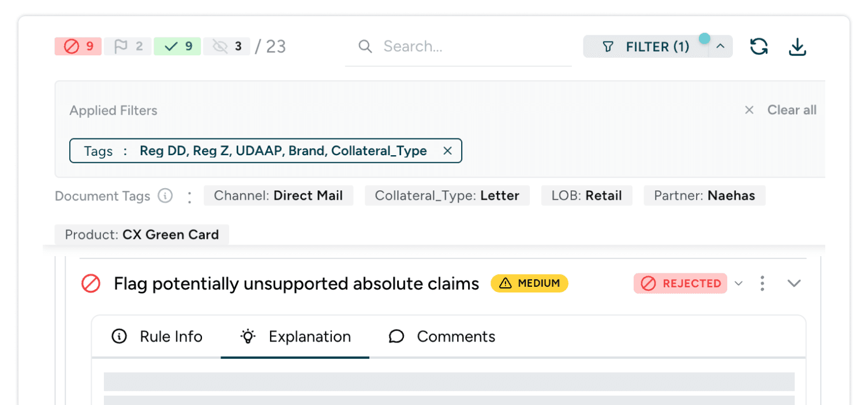Click the refresh icon
868x405 pixels.
pos(758,47)
